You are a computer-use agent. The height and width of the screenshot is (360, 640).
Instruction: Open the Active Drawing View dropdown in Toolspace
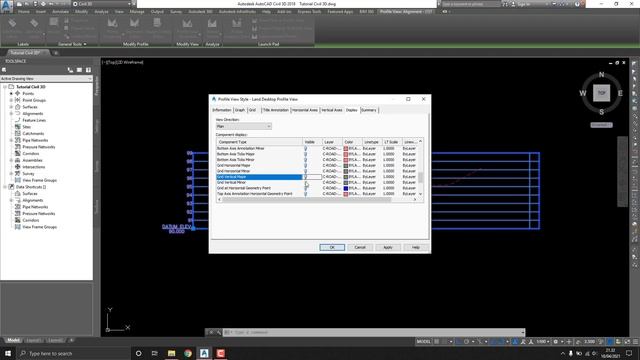tap(46, 78)
